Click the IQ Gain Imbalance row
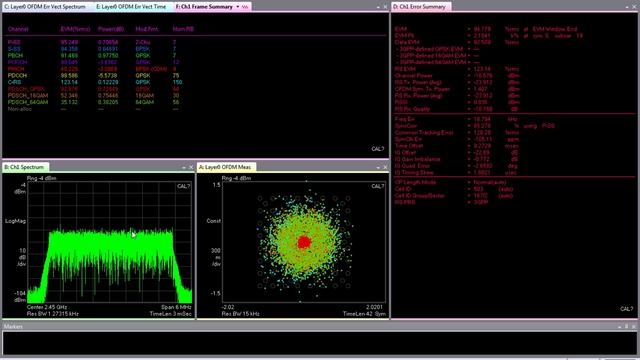 (x=457, y=159)
